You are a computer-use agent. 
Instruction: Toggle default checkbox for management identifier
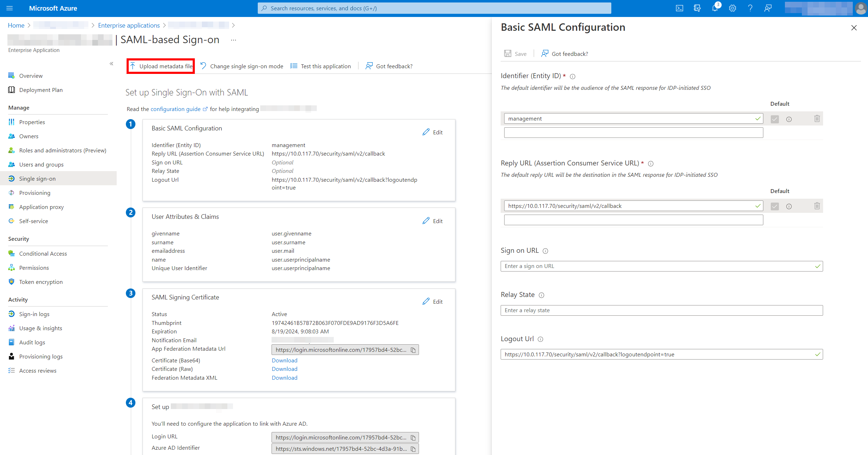(x=775, y=119)
